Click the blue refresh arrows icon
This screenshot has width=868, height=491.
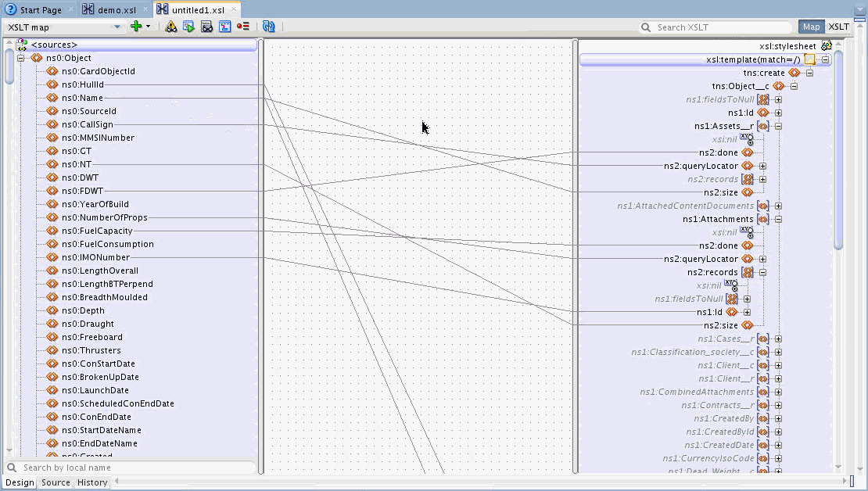pyautogui.click(x=269, y=27)
